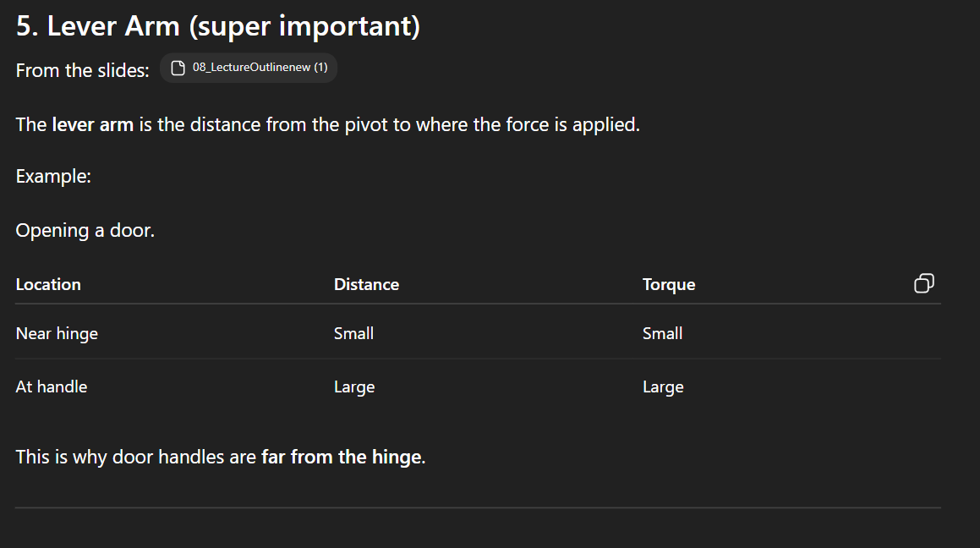The image size is (980, 548).
Task: Click the Small value in the Distance column
Action: (353, 334)
